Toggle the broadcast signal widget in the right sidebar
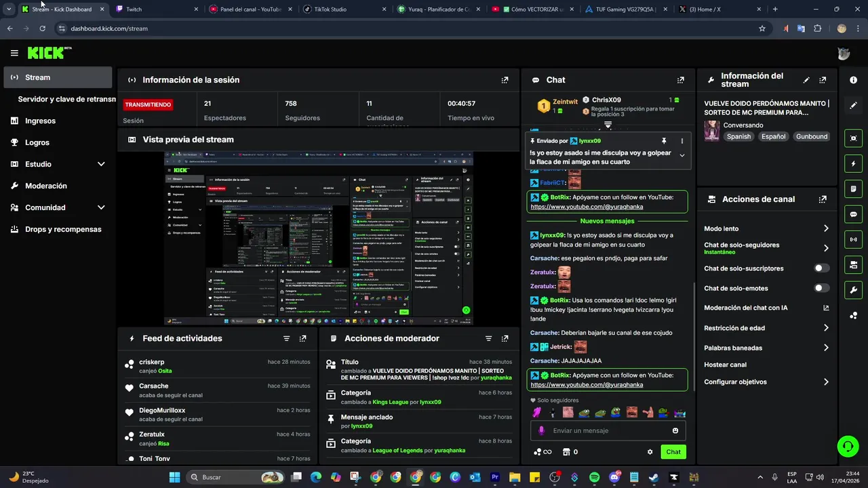Image resolution: width=868 pixels, height=488 pixels. [x=853, y=239]
